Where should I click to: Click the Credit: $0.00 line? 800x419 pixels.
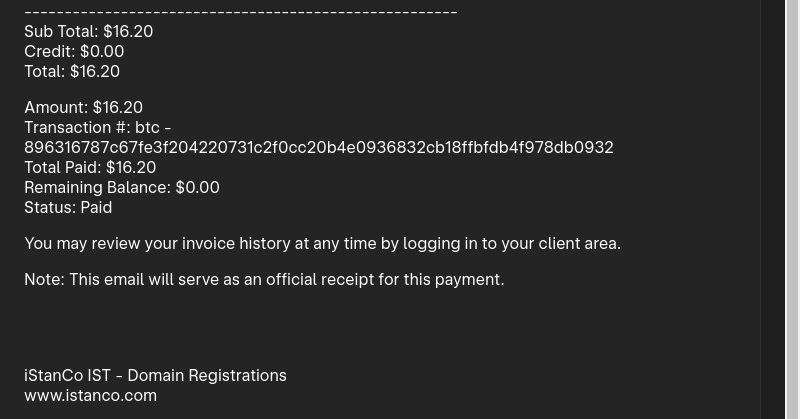click(74, 51)
